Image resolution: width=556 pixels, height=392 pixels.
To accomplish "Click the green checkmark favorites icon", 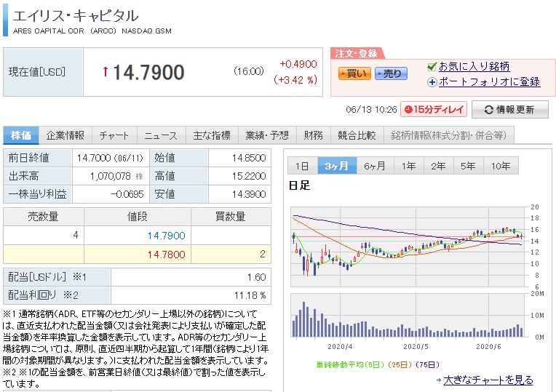I will point(432,66).
